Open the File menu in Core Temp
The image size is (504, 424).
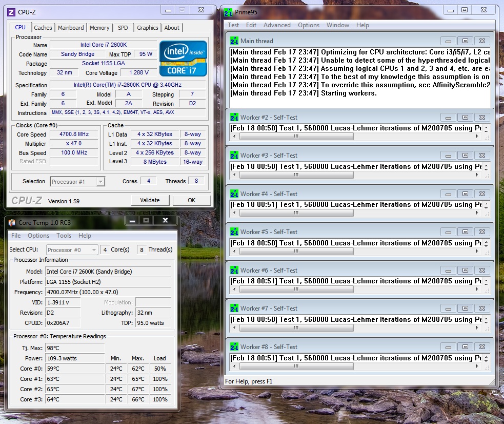tap(16, 236)
